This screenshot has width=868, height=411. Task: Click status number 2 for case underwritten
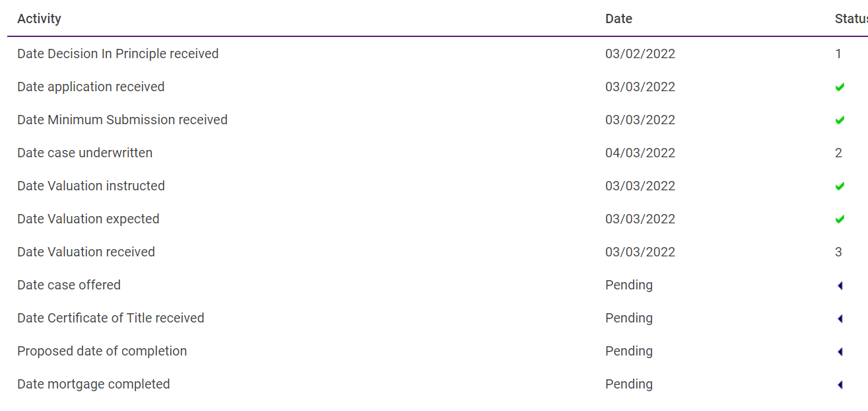click(x=838, y=153)
